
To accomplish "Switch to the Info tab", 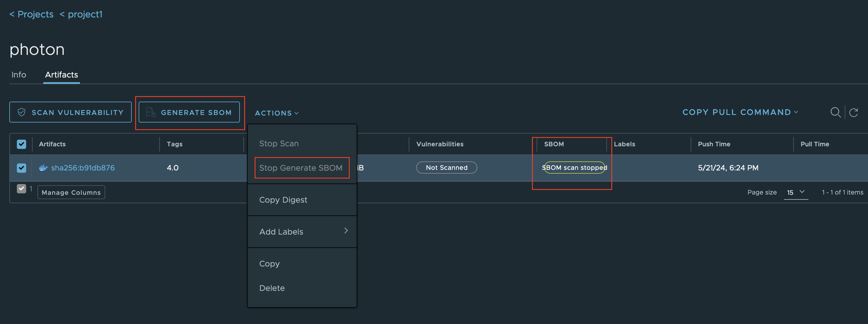I will (19, 74).
